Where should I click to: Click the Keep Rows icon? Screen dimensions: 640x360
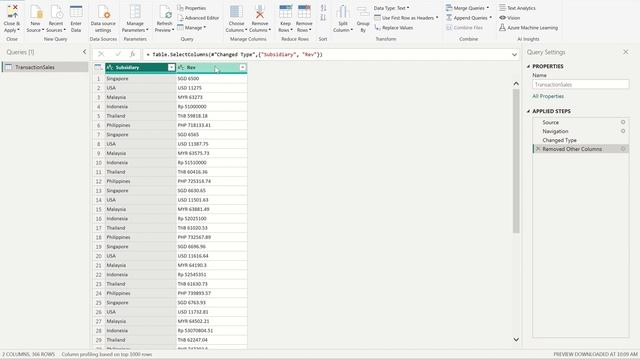point(285,12)
